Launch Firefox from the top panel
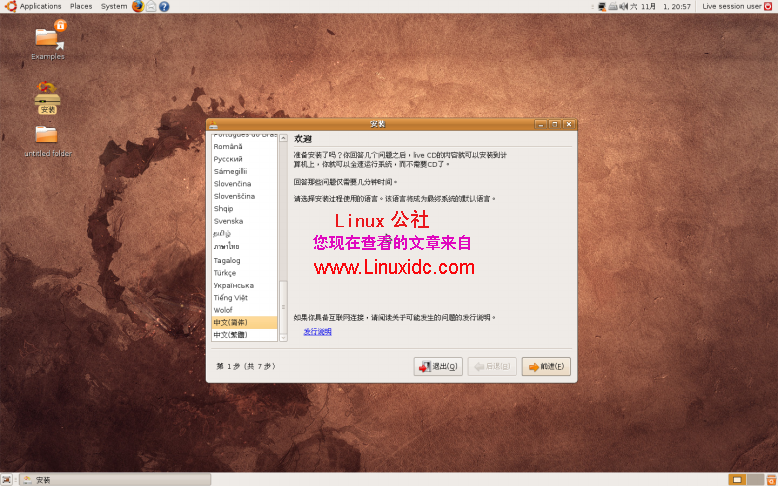This screenshot has height=486, width=778. tap(138, 6)
